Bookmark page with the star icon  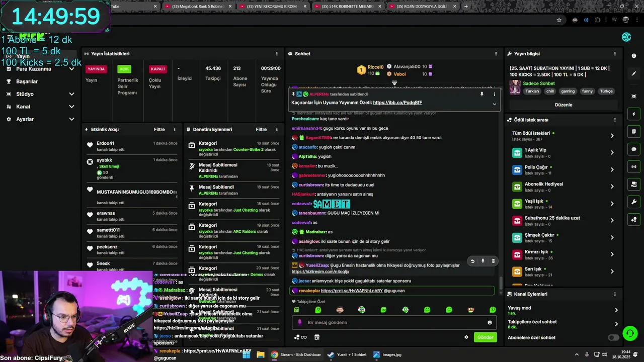[x=559, y=20]
